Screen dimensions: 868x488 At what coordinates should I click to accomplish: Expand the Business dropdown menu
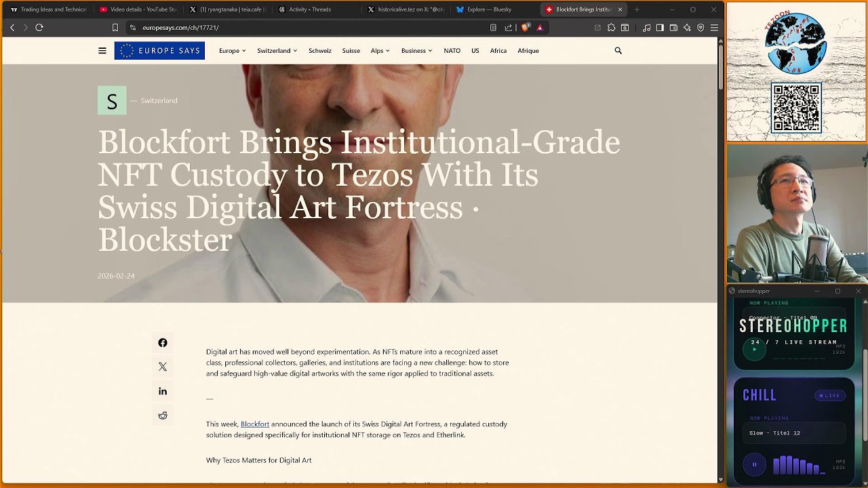[x=416, y=51]
